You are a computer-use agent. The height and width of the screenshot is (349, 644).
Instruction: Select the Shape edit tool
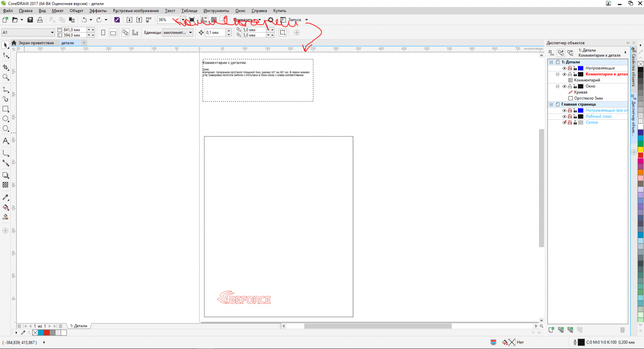click(x=6, y=55)
